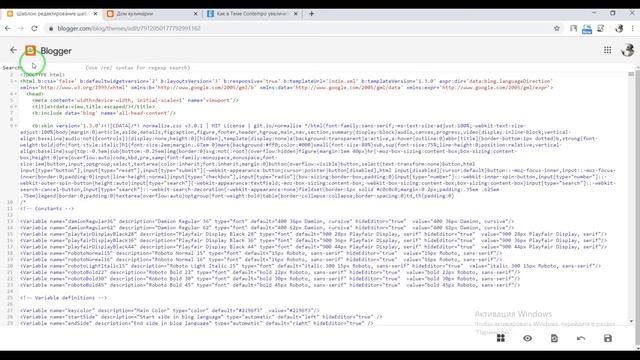Click the lock site info icon
Image resolution: width=640 pixels, height=360 pixels.
coord(51,28)
